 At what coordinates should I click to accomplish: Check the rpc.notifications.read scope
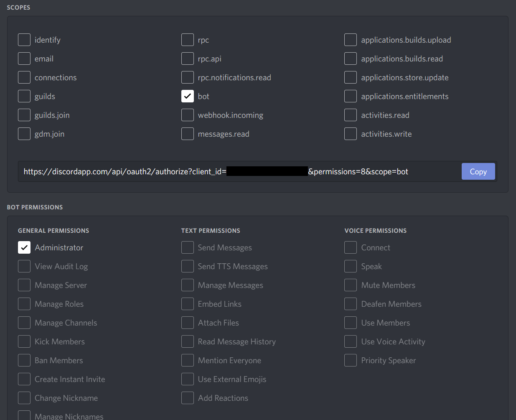coord(188,77)
